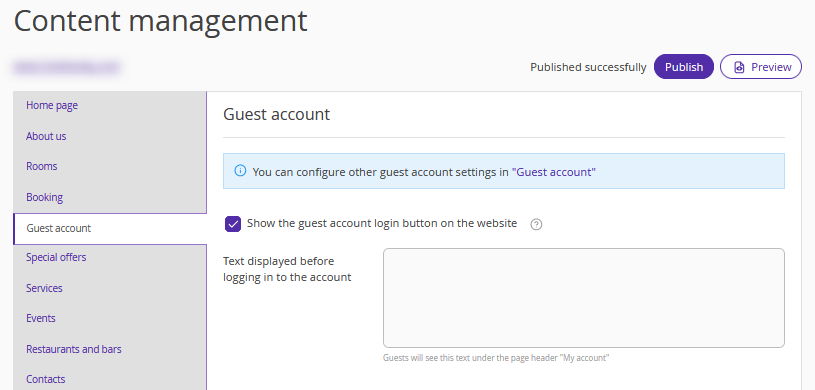Go to Restaurants and bars

(74, 349)
